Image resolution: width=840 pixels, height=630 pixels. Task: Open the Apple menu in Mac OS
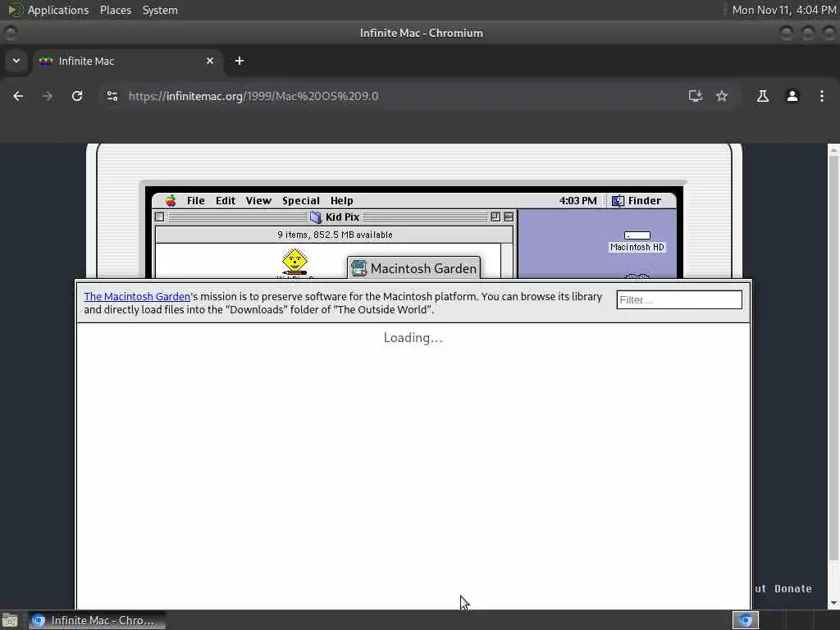[171, 201]
